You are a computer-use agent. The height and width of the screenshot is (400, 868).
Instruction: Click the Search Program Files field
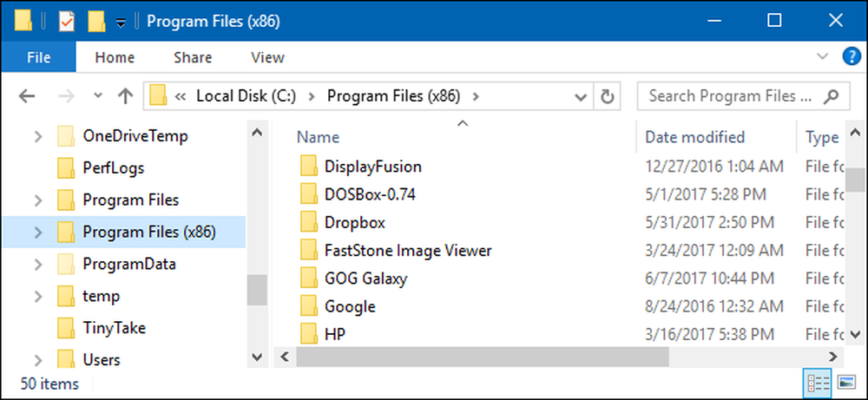(744, 97)
